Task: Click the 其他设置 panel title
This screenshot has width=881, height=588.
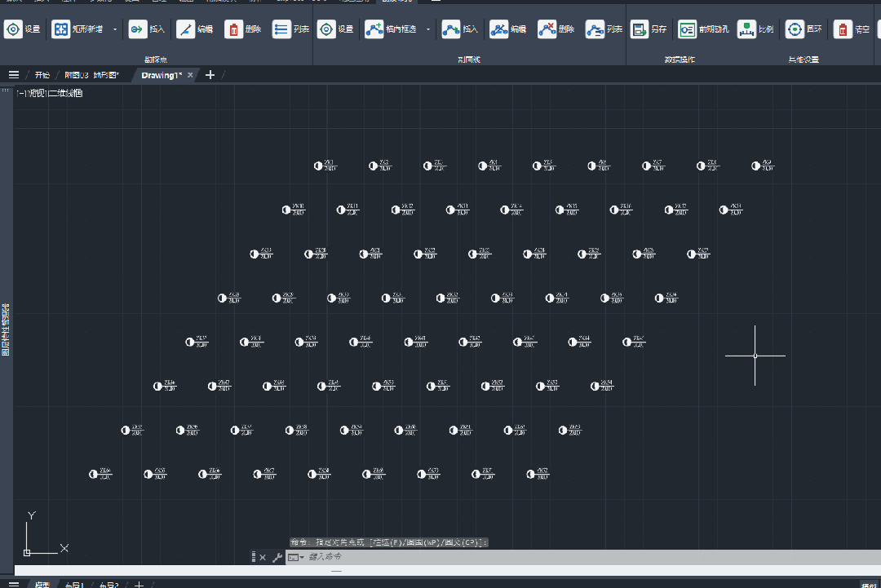Action: [804, 59]
